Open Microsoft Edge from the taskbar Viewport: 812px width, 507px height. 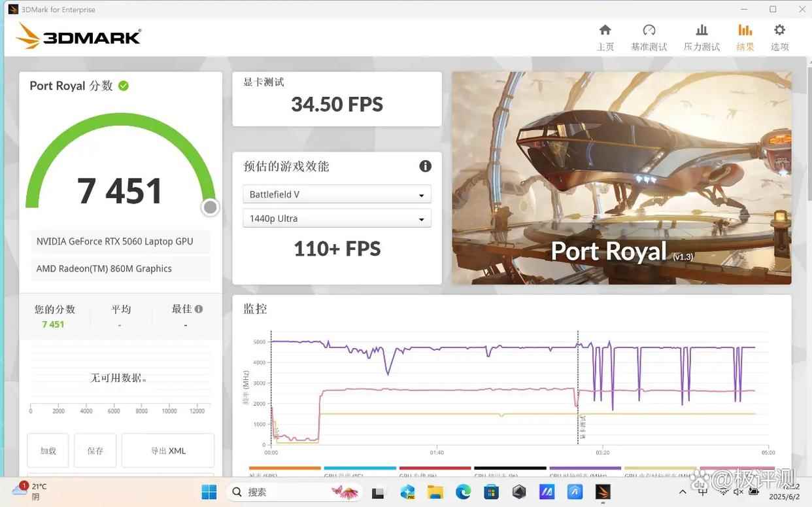point(463,492)
